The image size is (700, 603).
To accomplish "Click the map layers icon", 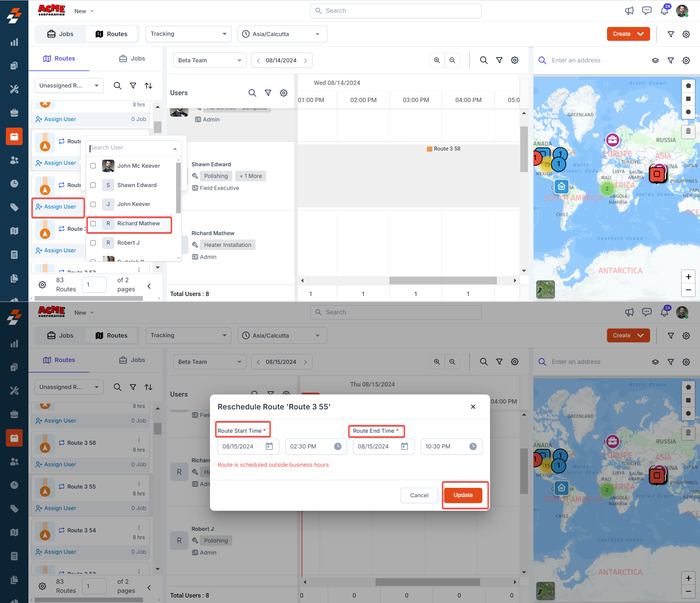I will [655, 61].
